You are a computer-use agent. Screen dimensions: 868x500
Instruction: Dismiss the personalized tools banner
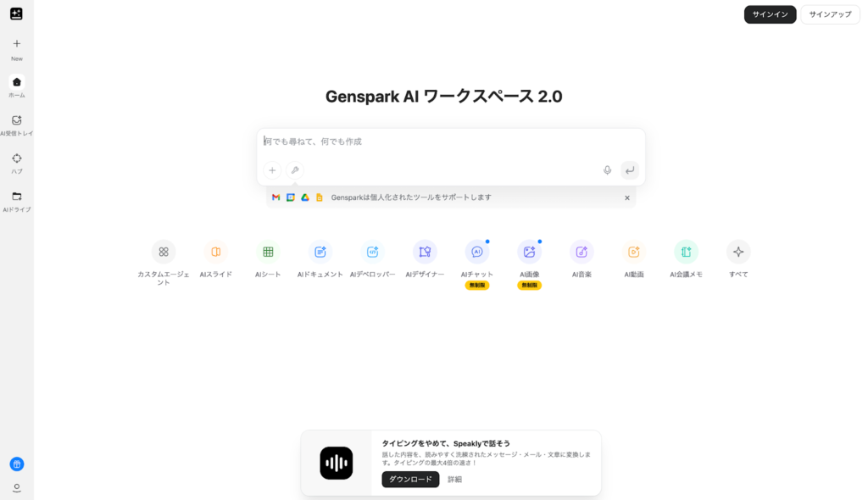coord(627,197)
